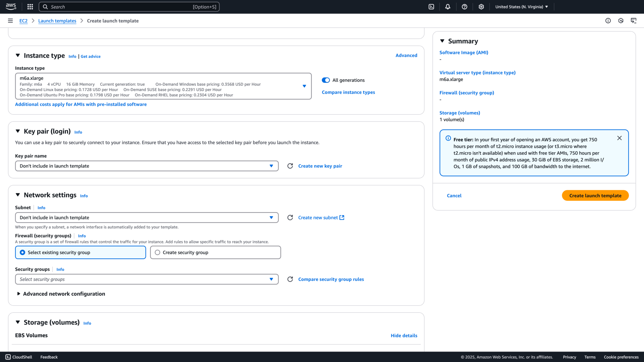Image resolution: width=644 pixels, height=362 pixels.
Task: Open the info panel circle icon
Action: 608,21
